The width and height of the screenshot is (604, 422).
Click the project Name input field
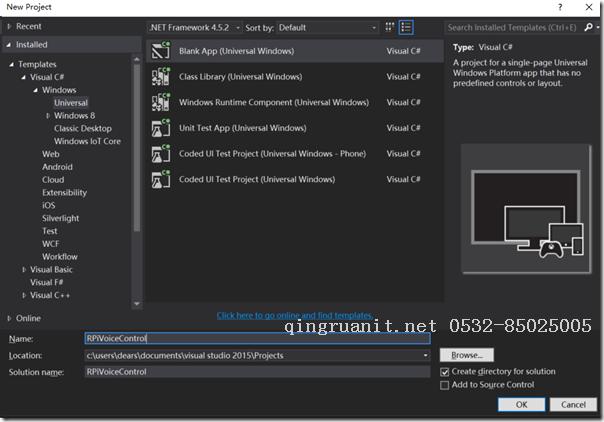click(x=257, y=338)
